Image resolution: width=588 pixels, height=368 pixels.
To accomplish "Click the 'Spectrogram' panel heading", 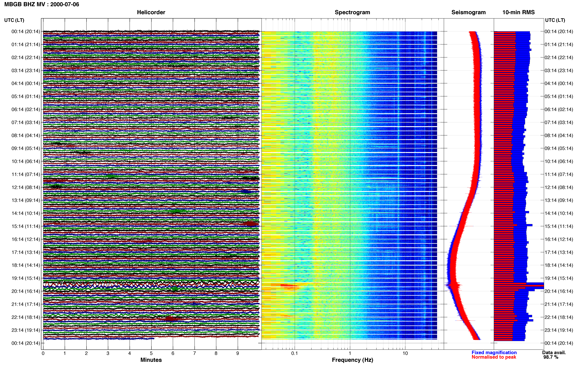I will click(352, 12).
